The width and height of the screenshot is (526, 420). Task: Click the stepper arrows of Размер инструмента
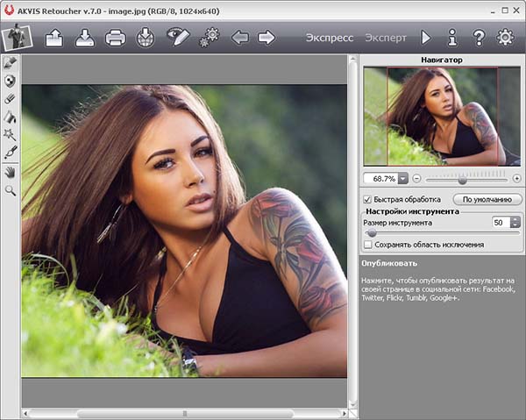tap(515, 223)
